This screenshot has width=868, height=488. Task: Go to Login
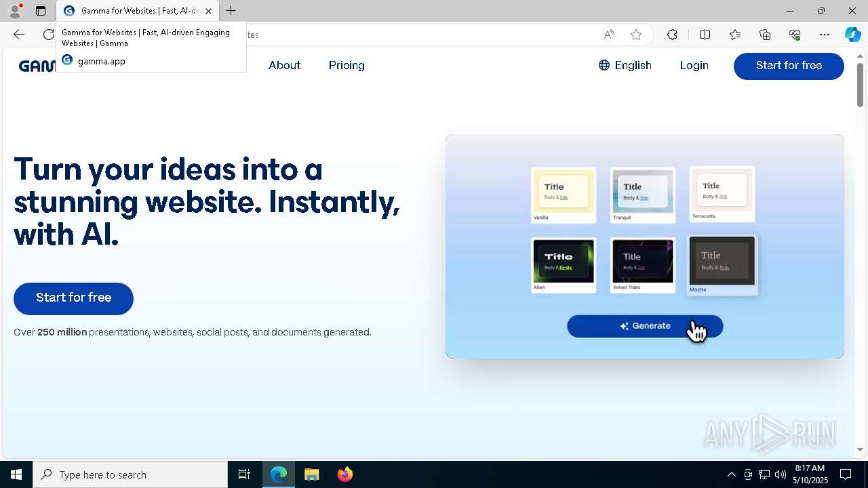[x=694, y=66]
